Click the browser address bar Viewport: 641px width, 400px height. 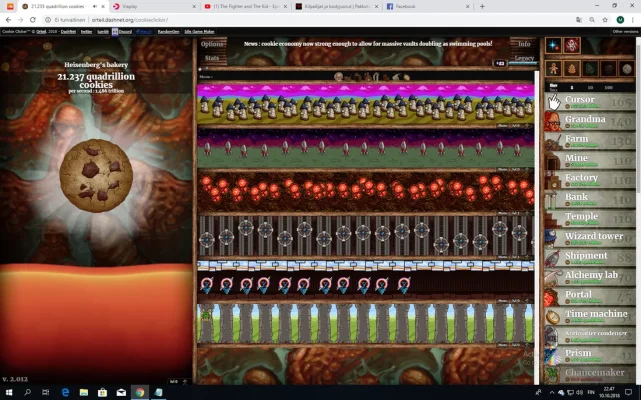coord(300,20)
